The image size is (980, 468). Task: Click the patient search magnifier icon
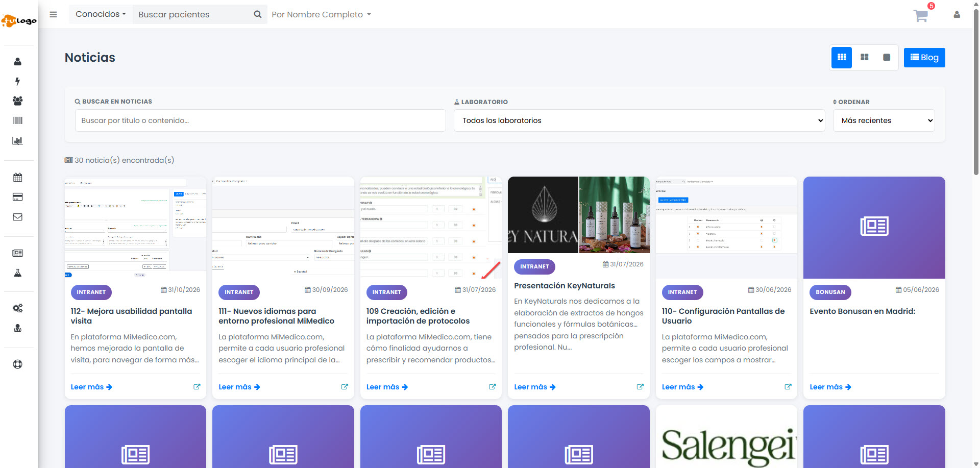[x=258, y=14]
